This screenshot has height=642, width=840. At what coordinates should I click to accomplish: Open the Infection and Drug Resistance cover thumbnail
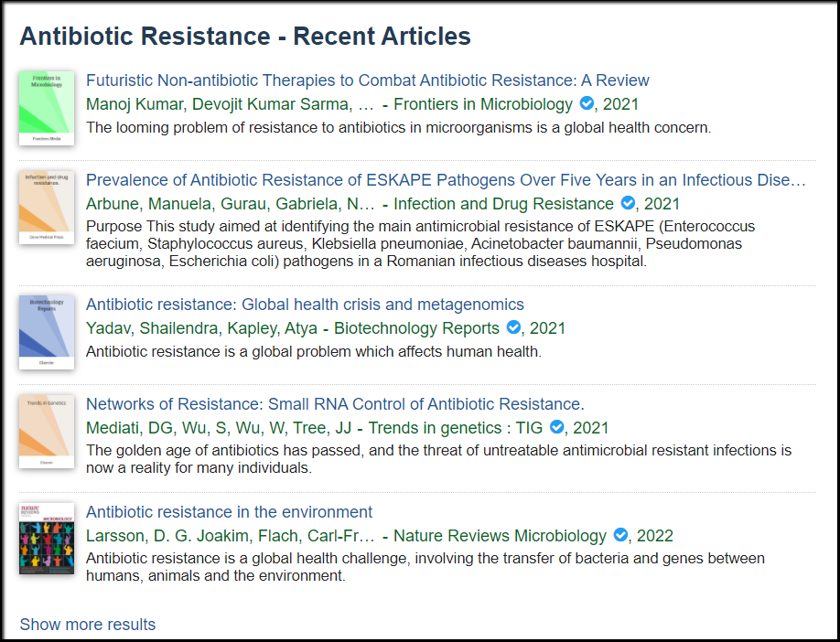(47, 208)
